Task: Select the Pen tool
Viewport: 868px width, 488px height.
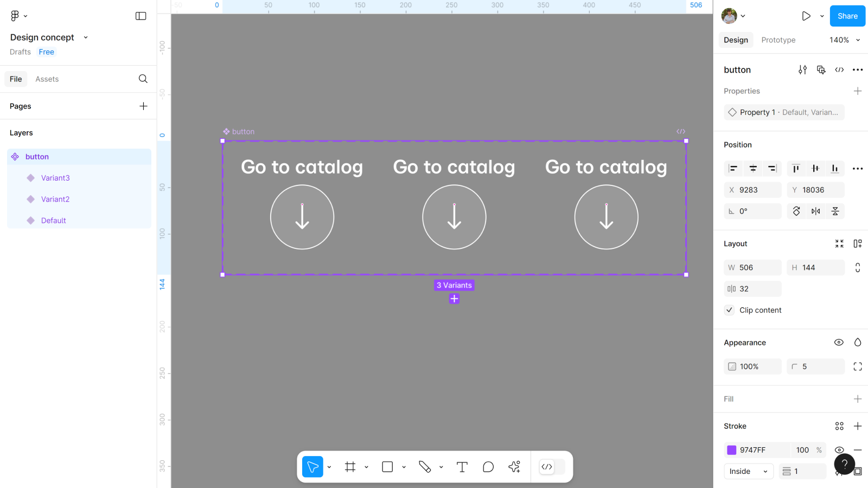Action: 425,467
